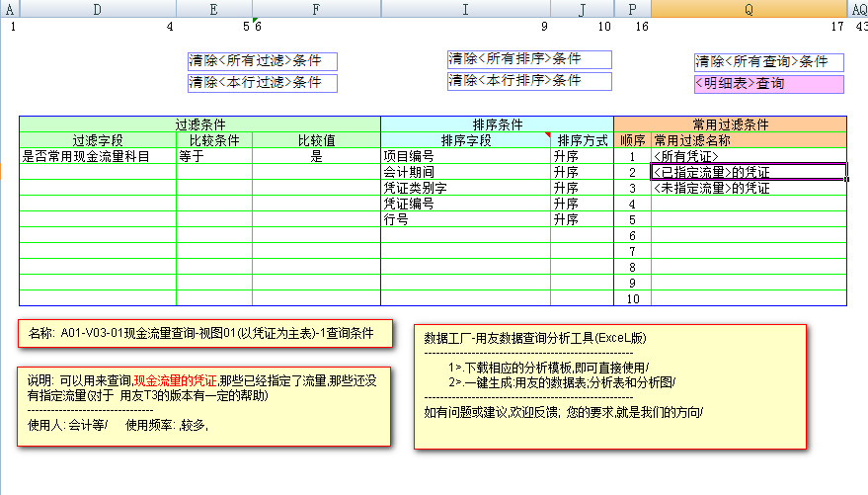Select the 是否常用现金流量科目 filter field cell
The image size is (868, 495).
coord(97,156)
